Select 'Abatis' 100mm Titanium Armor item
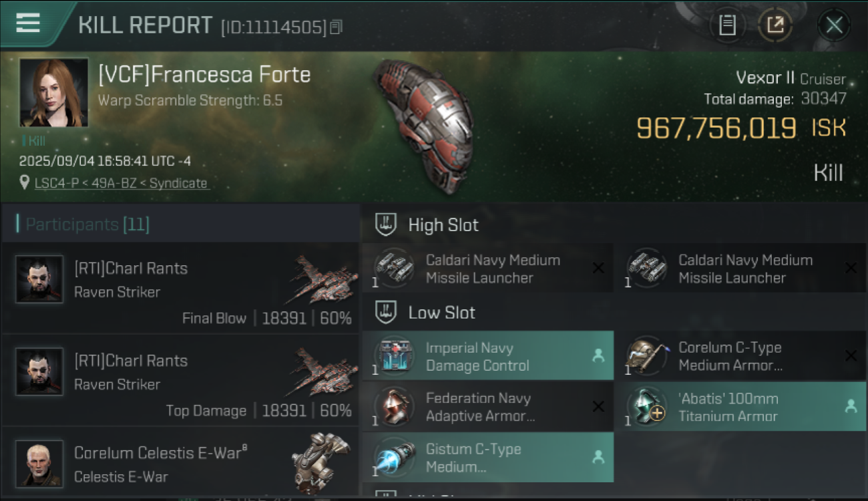Viewport: 868px width, 501px height. [x=741, y=407]
